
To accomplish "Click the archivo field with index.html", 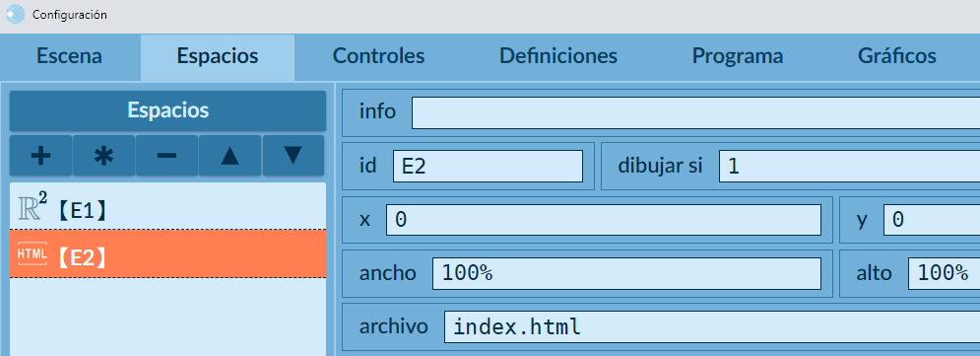I will click(712, 326).
